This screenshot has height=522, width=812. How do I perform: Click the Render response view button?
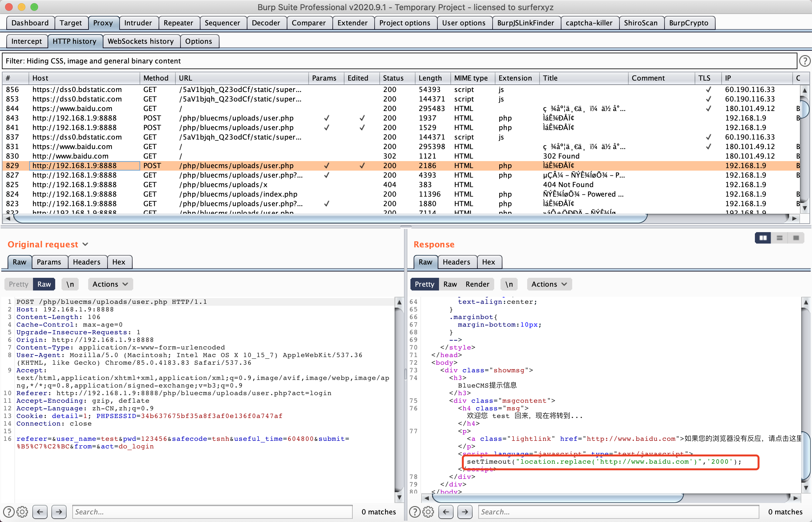[477, 284]
